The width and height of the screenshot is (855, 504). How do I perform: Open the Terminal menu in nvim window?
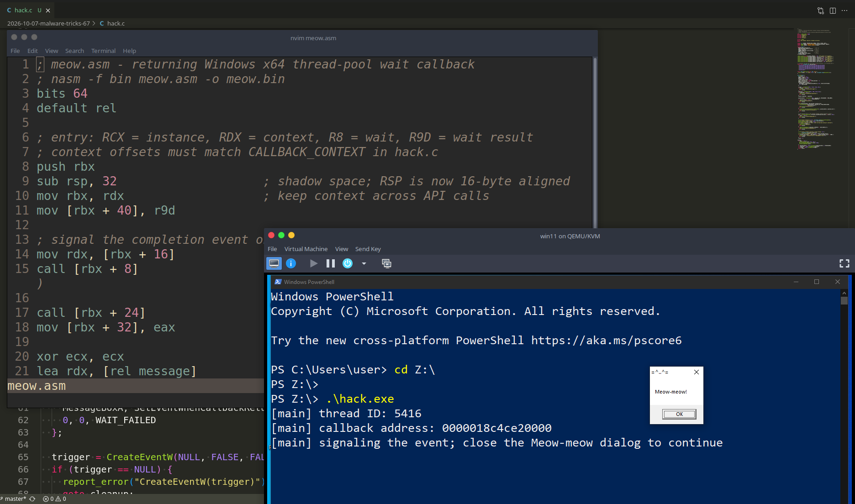click(103, 51)
